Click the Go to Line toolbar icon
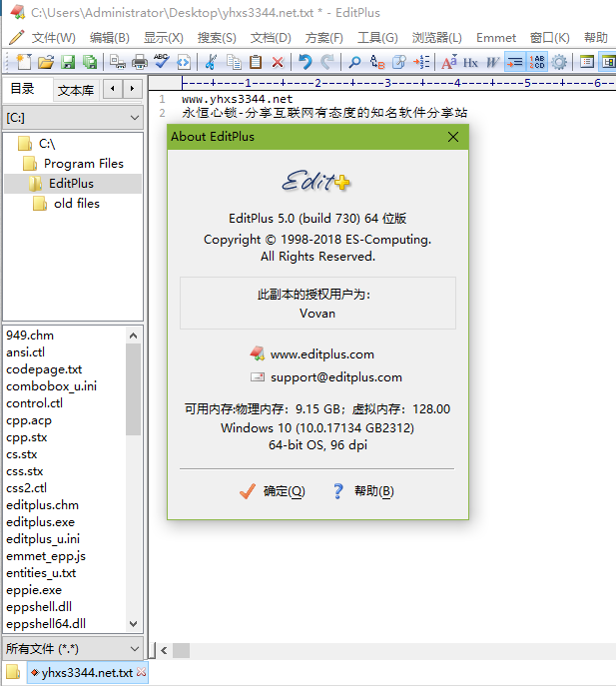Screen dimensions: 616x686 [421, 62]
